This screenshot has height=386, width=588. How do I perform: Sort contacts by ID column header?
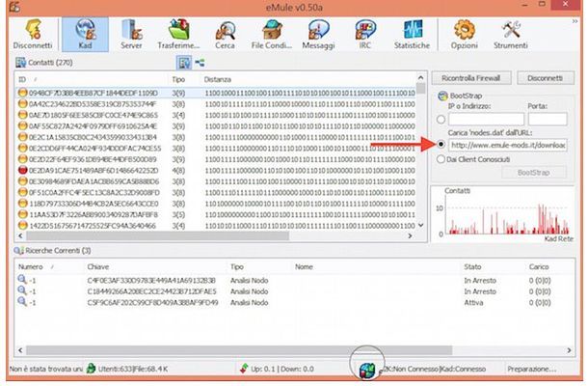(x=22, y=79)
